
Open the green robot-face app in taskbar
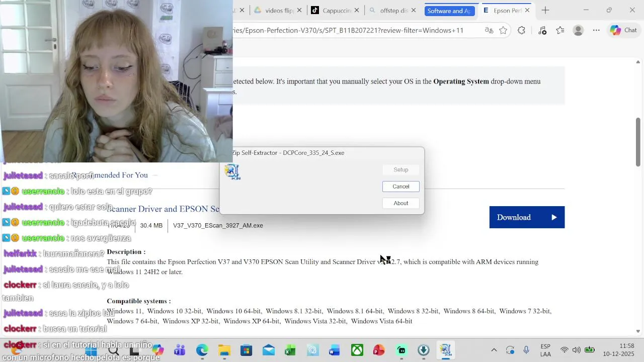(x=401, y=350)
